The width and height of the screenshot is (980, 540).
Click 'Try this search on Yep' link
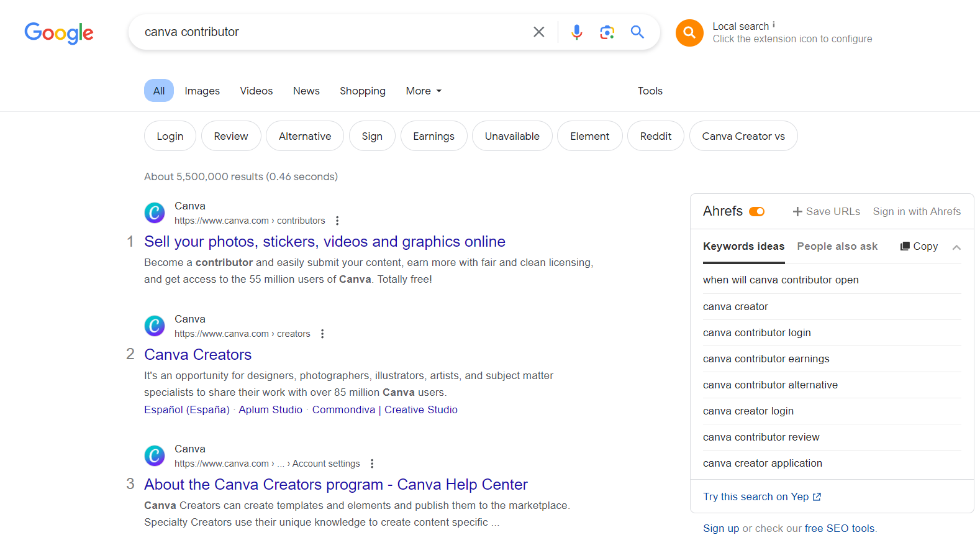762,497
